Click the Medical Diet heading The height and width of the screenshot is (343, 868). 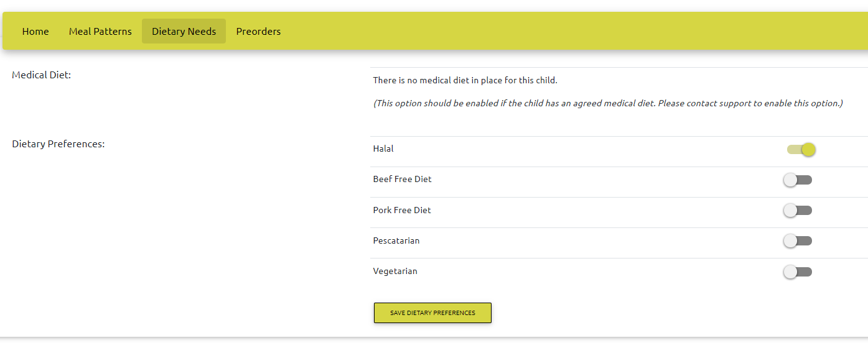click(x=42, y=75)
